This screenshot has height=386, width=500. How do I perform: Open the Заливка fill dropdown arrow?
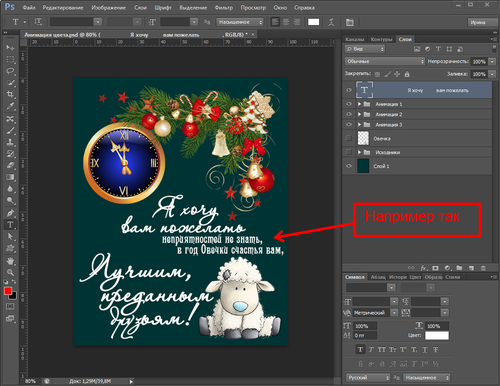click(x=492, y=74)
